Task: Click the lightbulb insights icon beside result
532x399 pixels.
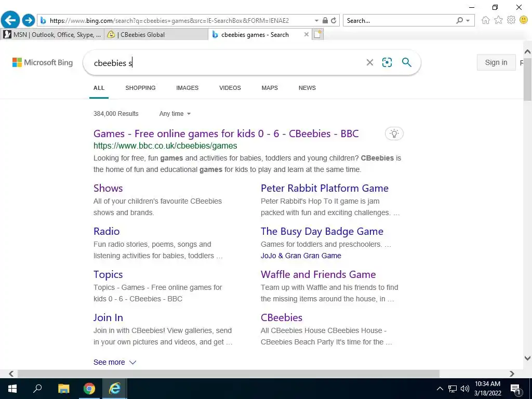Action: pyautogui.click(x=394, y=134)
